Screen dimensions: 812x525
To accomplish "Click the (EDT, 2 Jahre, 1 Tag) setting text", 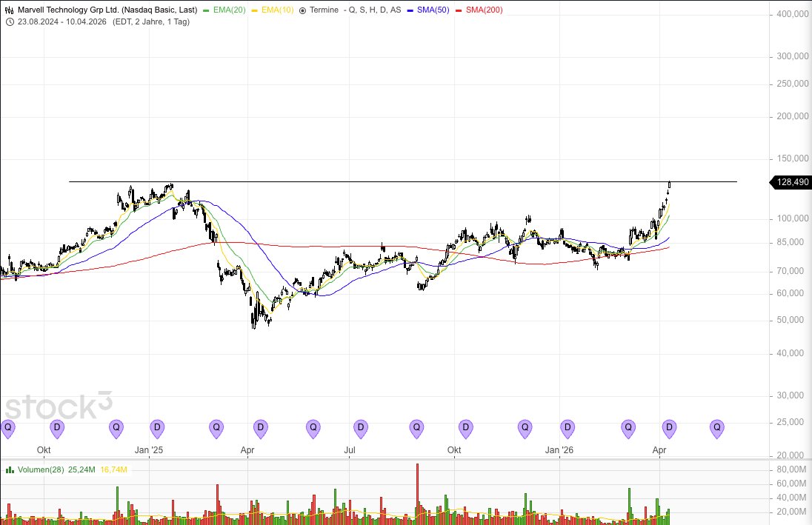I will tap(151, 21).
